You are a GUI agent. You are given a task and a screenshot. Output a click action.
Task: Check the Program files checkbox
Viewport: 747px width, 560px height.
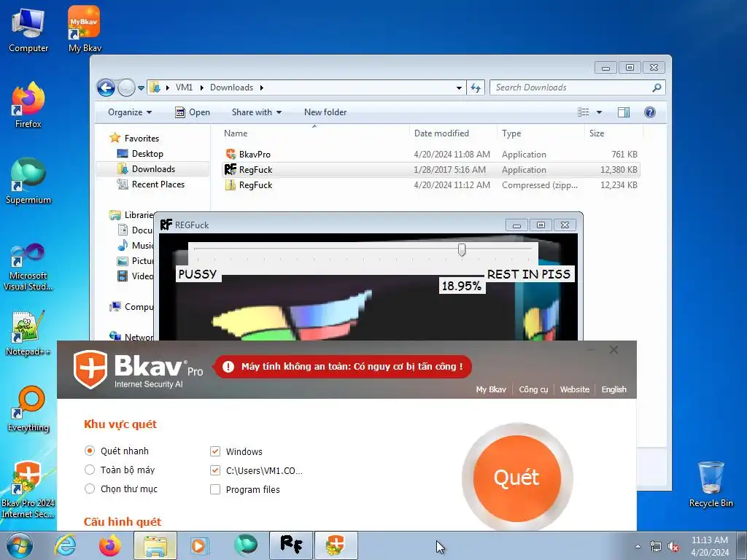pyautogui.click(x=215, y=489)
